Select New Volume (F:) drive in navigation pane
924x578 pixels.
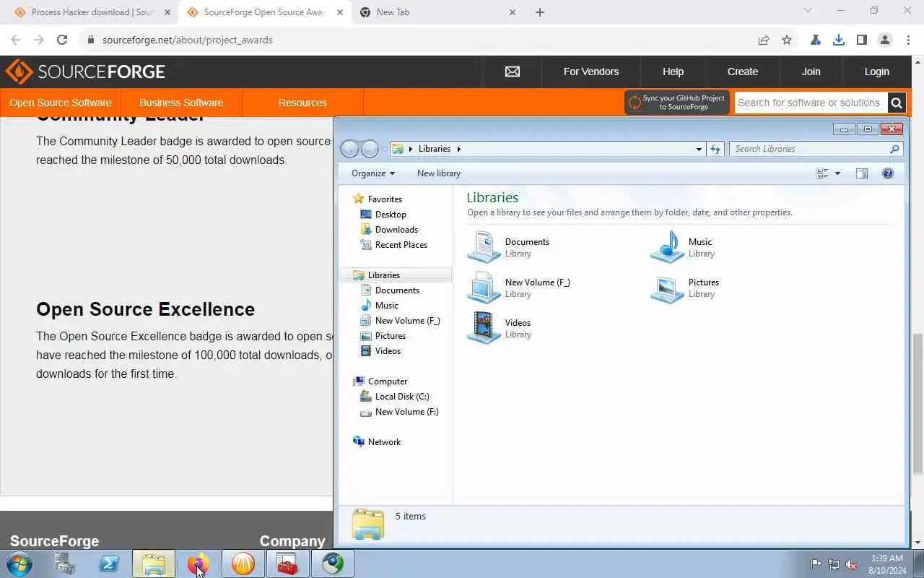coord(406,412)
